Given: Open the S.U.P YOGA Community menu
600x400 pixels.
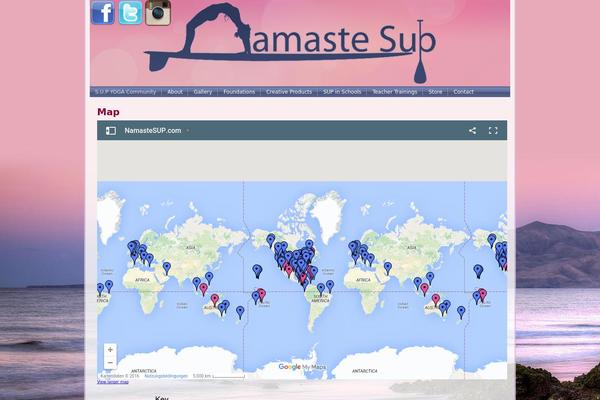Looking at the screenshot, I should pyautogui.click(x=126, y=92).
